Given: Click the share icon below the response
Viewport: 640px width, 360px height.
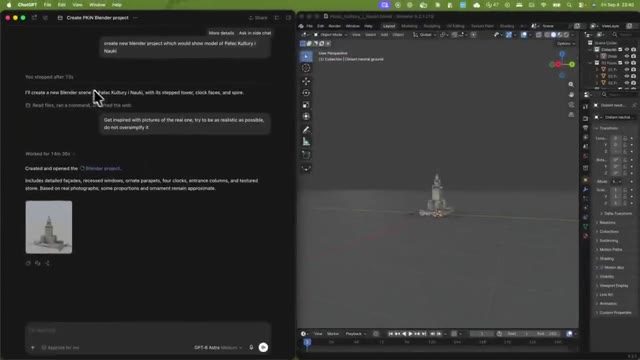Looking at the screenshot, I should click(48, 263).
